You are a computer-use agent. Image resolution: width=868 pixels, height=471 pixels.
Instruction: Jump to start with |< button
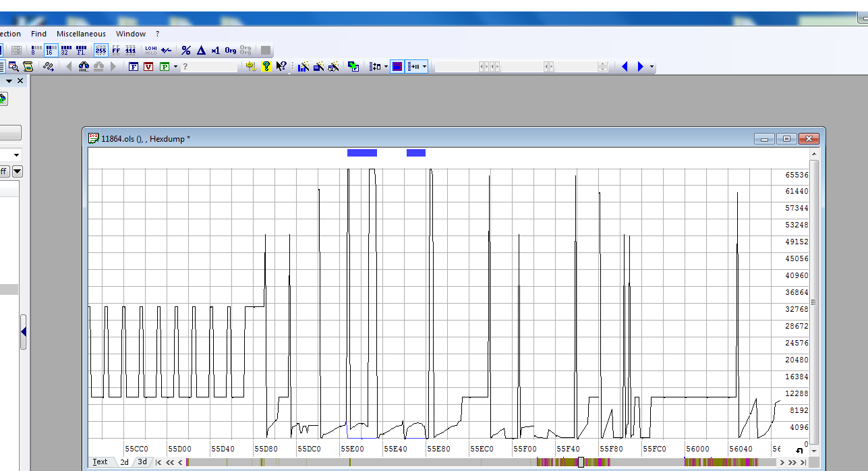click(158, 462)
